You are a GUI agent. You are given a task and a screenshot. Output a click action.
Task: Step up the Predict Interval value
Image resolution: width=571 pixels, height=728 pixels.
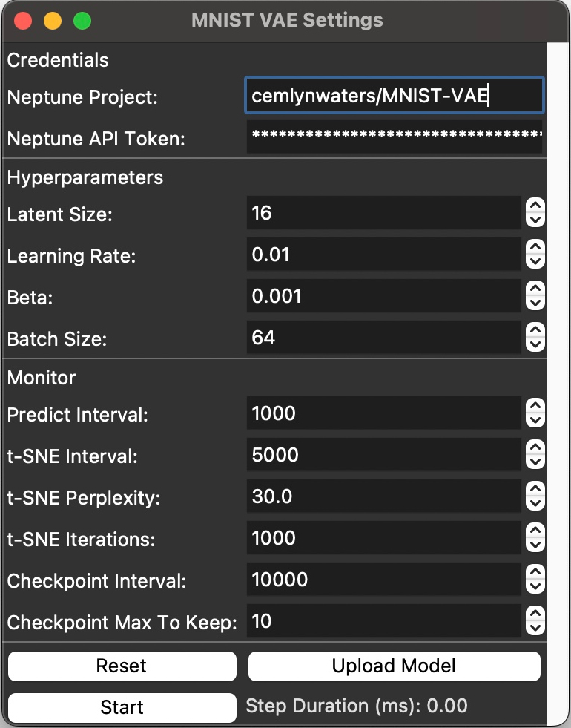[535, 406]
